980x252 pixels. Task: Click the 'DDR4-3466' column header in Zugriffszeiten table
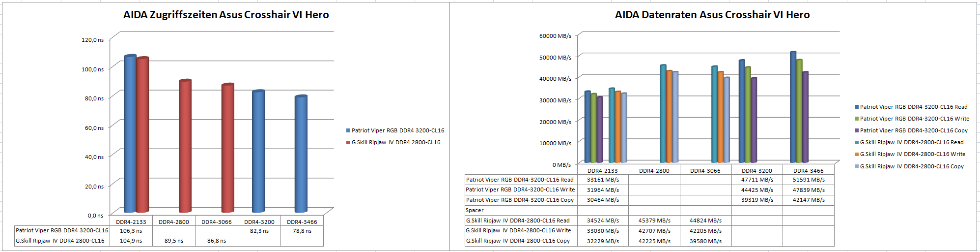302,222
